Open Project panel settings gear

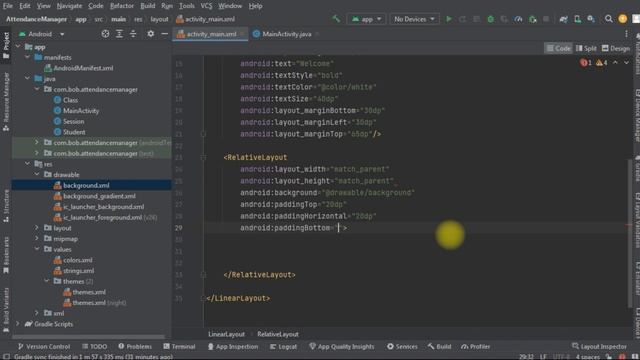click(x=151, y=34)
